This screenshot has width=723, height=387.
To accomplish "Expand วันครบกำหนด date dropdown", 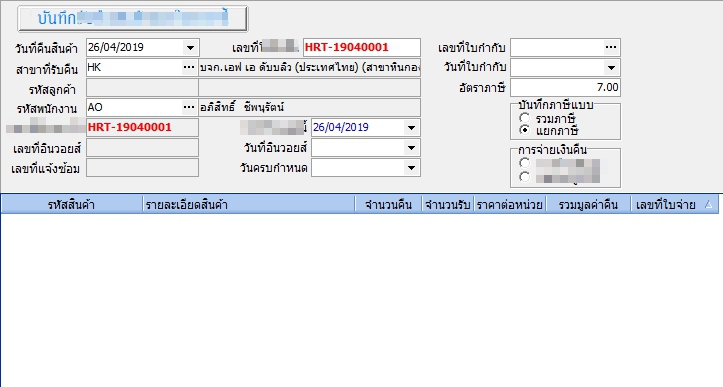I will coord(411,168).
